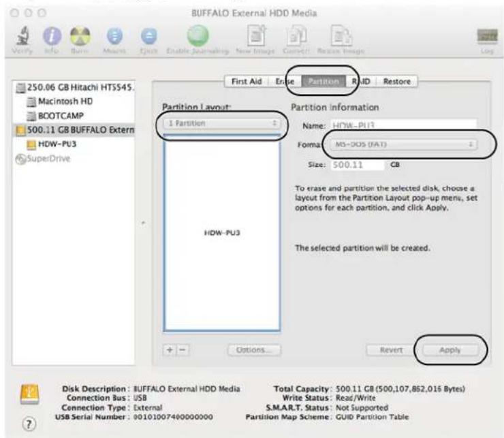The height and width of the screenshot is (438, 504).
Task: Select the BOOTCAMP volume row
Action: coord(74,116)
